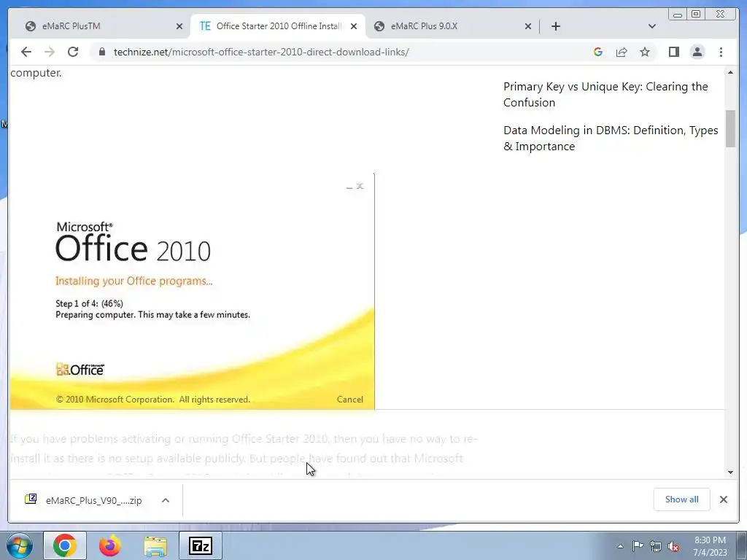The width and height of the screenshot is (747, 560).
Task: Share this page via share icon
Action: (622, 52)
